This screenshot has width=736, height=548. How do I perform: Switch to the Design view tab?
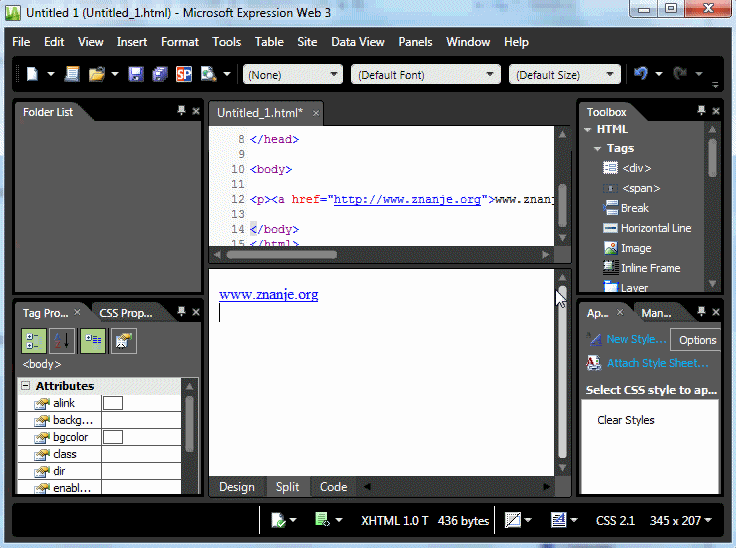click(x=237, y=487)
